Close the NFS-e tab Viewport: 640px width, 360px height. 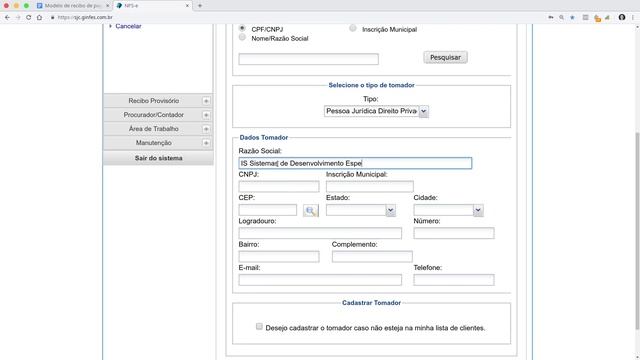pos(187,6)
